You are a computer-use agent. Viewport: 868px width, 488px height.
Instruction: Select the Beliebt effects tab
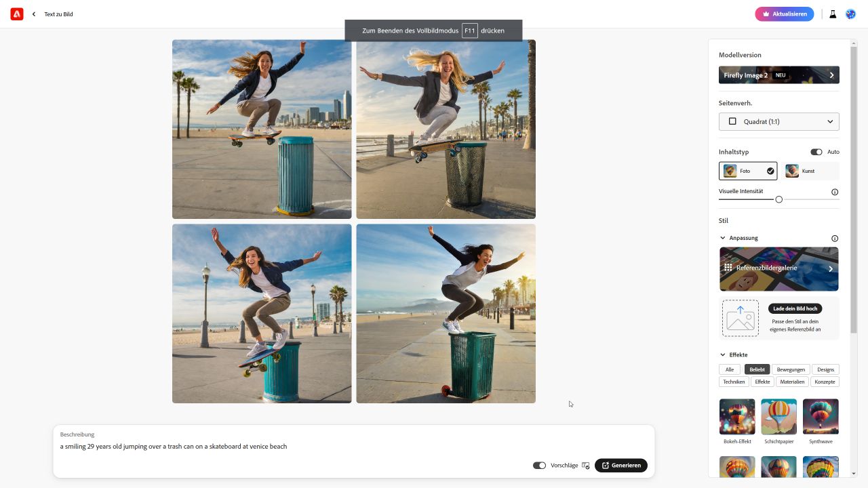coord(757,369)
